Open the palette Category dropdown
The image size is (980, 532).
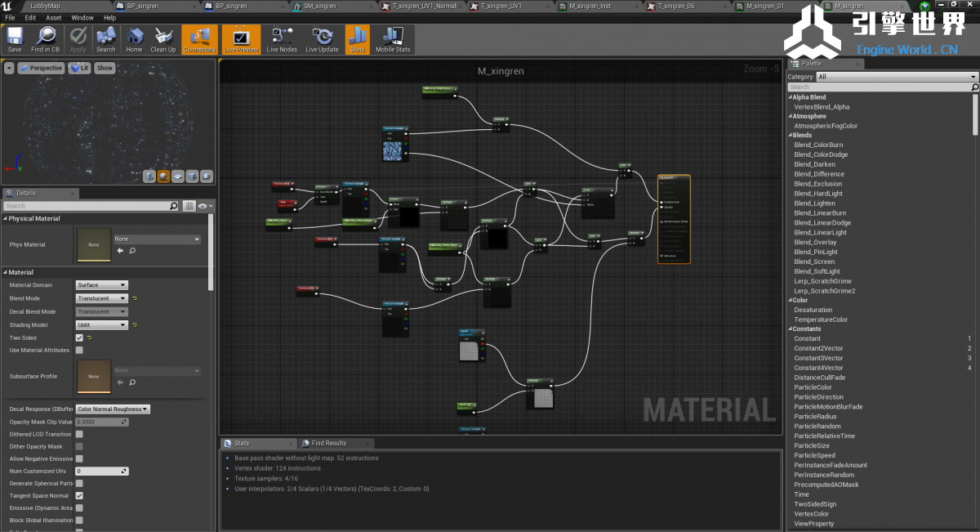pos(897,77)
